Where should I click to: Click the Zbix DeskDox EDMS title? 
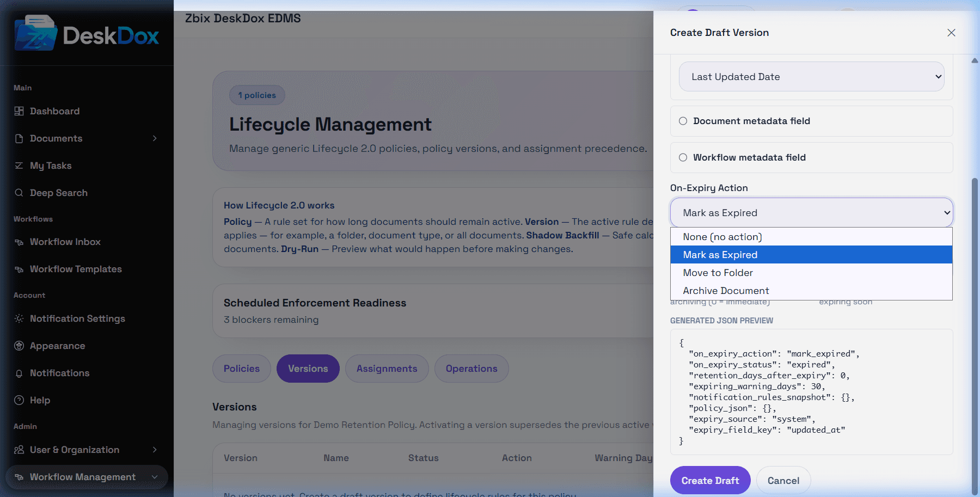coord(243,19)
